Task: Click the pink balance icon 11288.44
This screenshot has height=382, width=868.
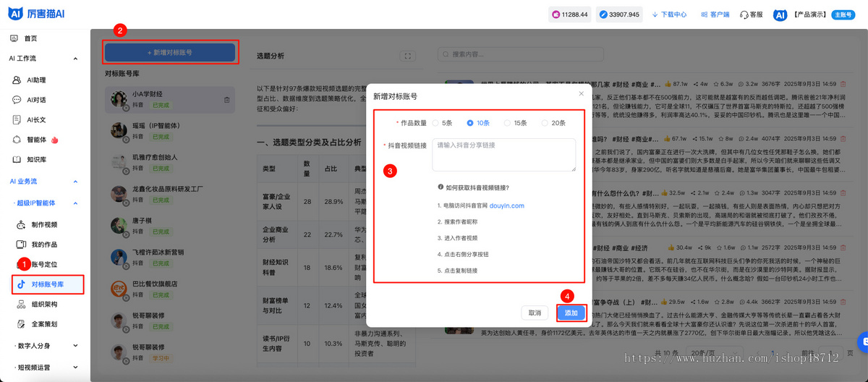Action: (x=556, y=14)
